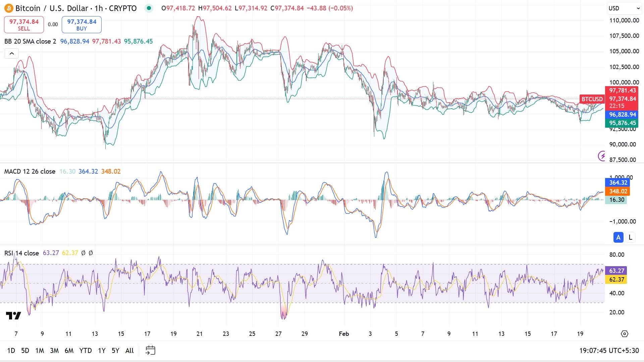This screenshot has height=362, width=644.
Task: Select the 6M time range
Action: (69, 351)
